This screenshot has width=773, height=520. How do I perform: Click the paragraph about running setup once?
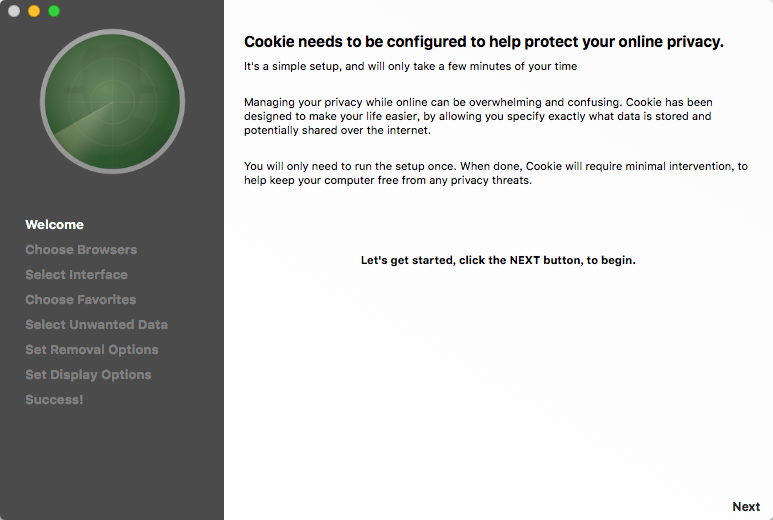click(495, 173)
